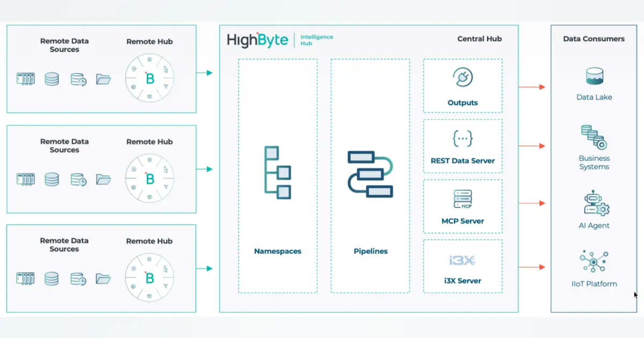Click the server rack icon in the middle Remote Data Sources panel
The image size is (644, 338).
25,179
